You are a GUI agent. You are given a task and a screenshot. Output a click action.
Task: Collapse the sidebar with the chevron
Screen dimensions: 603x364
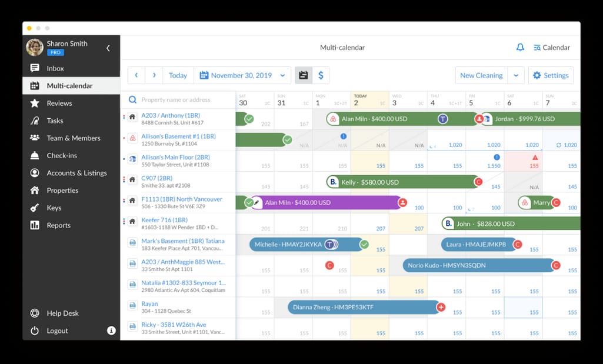pyautogui.click(x=108, y=48)
